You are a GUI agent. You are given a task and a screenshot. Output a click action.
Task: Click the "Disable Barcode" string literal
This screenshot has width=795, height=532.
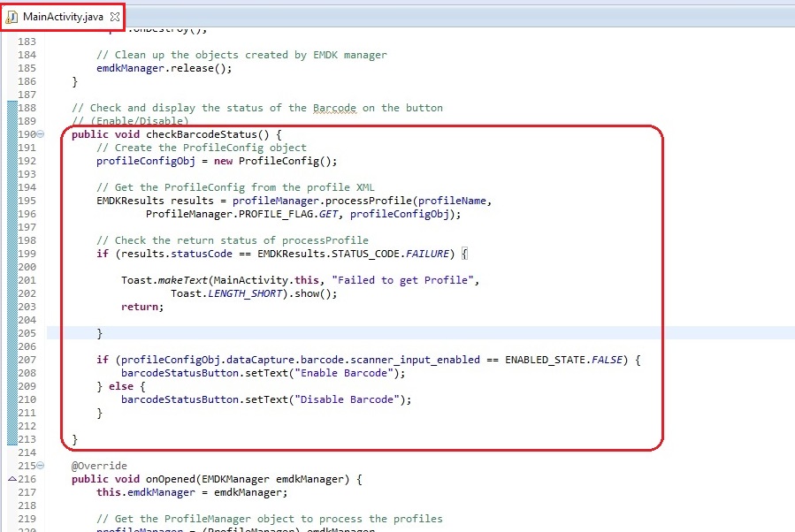355,399
